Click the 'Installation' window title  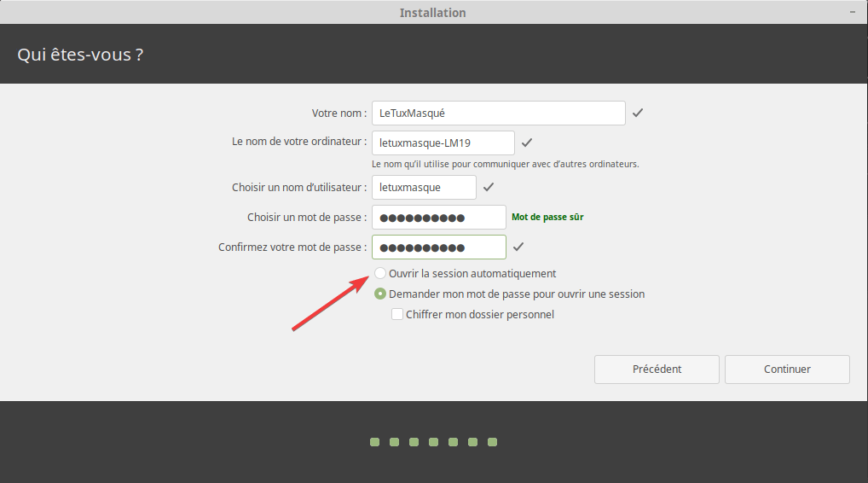(433, 13)
